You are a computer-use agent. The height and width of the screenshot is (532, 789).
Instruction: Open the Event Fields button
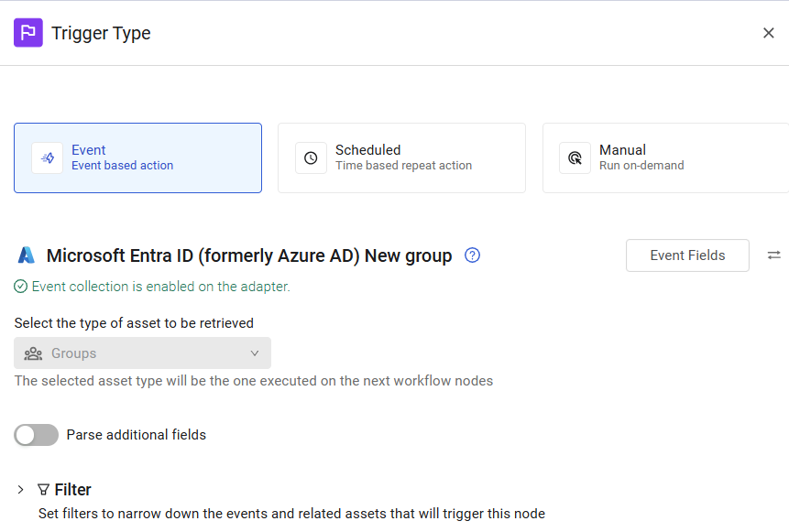click(687, 255)
